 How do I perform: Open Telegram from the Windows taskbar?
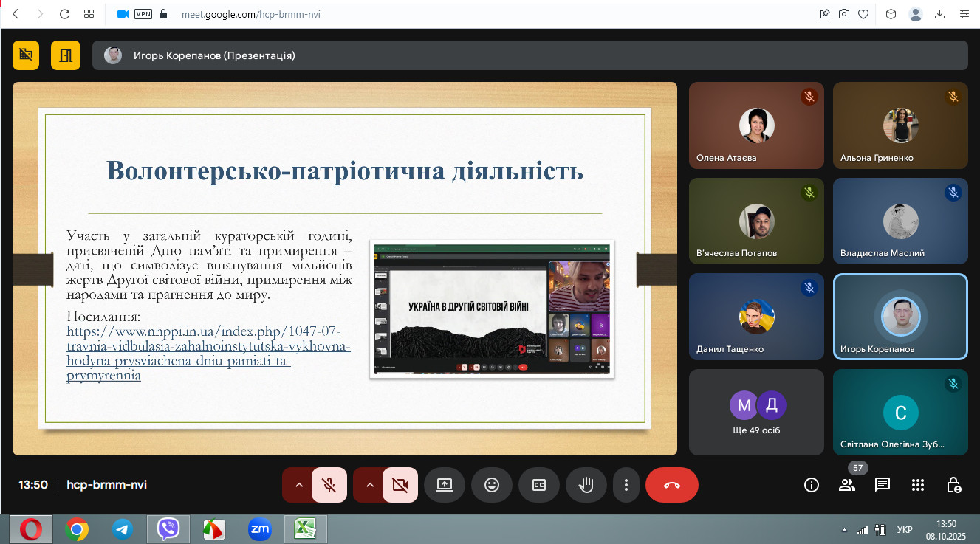coord(122,529)
